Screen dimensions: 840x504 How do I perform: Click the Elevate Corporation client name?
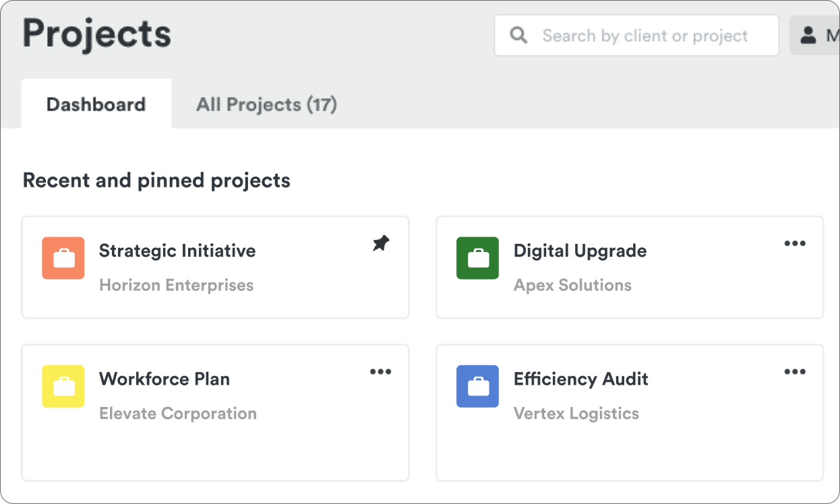coord(178,413)
